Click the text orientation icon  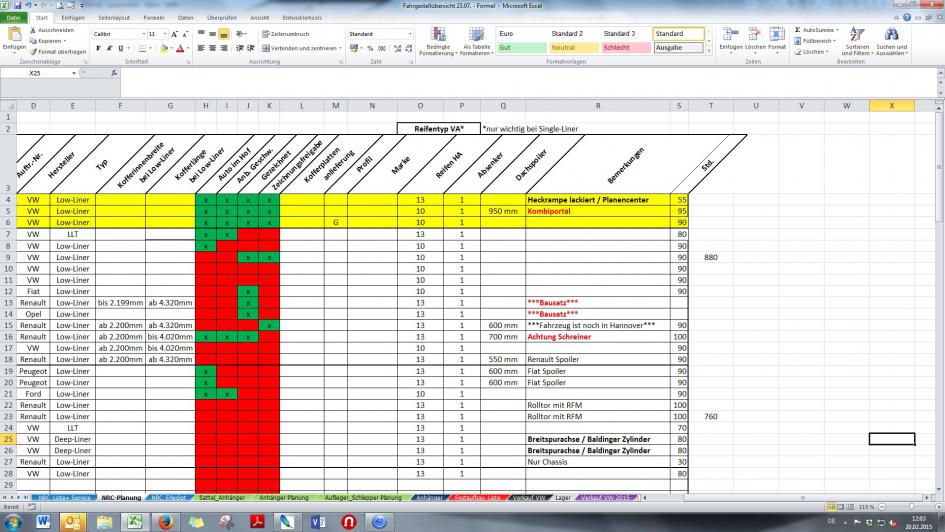point(240,34)
